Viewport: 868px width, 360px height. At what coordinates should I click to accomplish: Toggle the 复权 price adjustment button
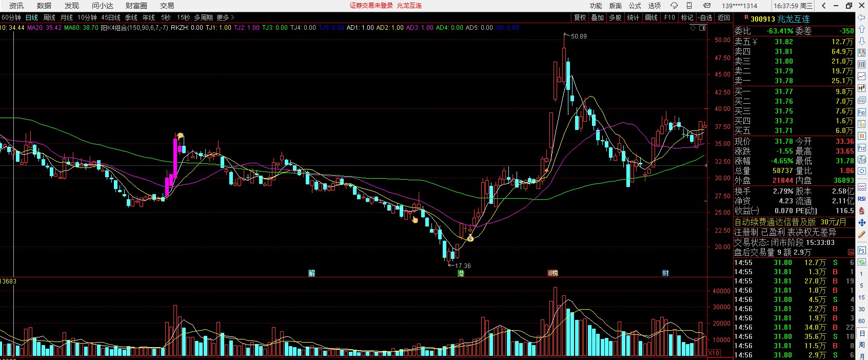pos(580,17)
